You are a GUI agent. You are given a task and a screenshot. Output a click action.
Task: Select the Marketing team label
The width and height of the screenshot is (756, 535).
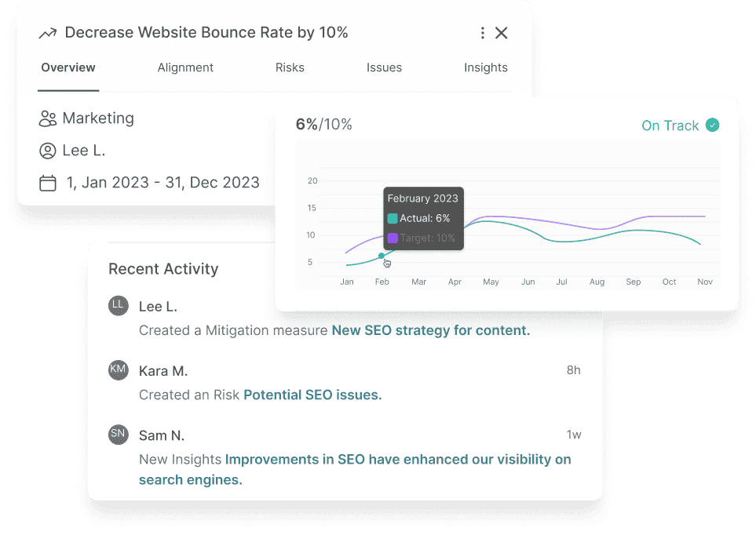pos(98,118)
